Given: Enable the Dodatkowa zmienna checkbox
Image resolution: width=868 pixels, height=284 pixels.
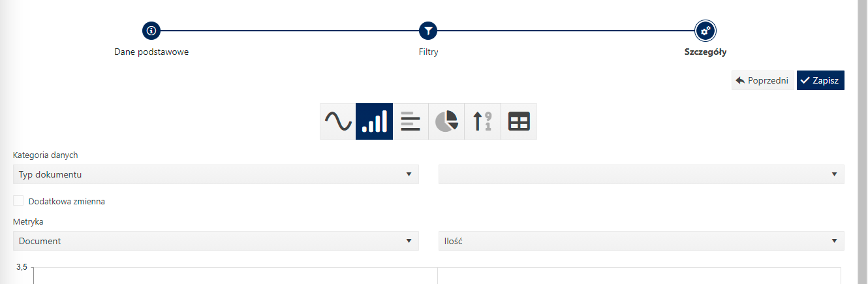Looking at the screenshot, I should coord(18,201).
